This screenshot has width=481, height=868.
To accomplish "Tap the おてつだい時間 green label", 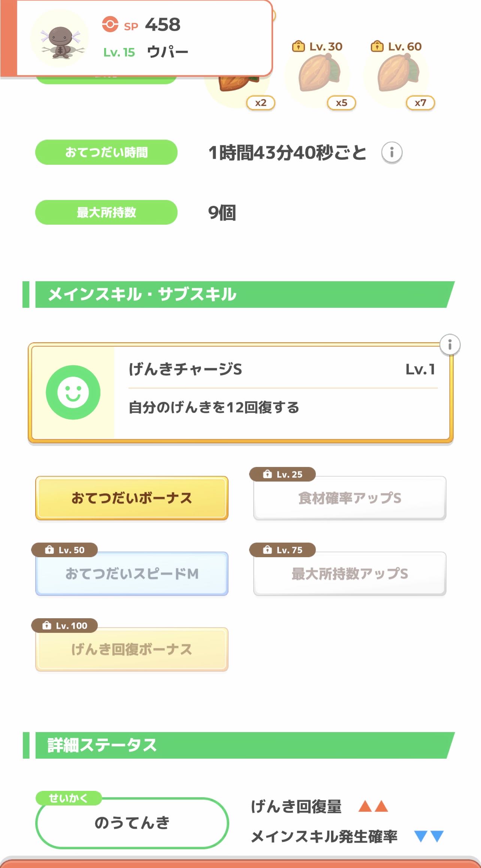I will point(106,152).
